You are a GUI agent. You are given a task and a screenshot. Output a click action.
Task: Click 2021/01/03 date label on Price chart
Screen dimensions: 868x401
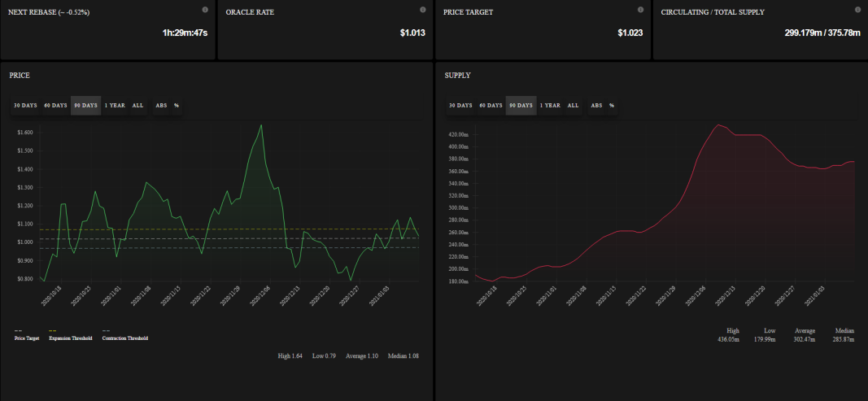click(379, 296)
